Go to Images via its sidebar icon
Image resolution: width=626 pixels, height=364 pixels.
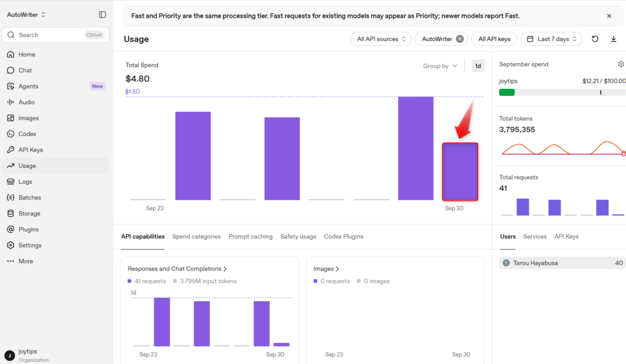(x=10, y=118)
